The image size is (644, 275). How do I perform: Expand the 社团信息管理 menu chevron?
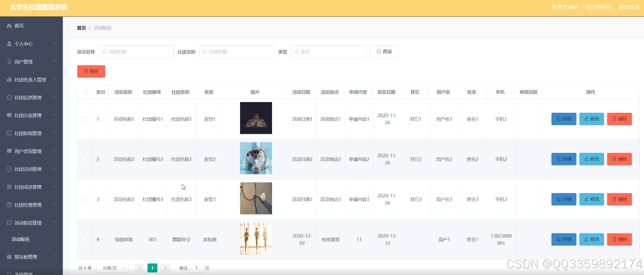coord(55,97)
